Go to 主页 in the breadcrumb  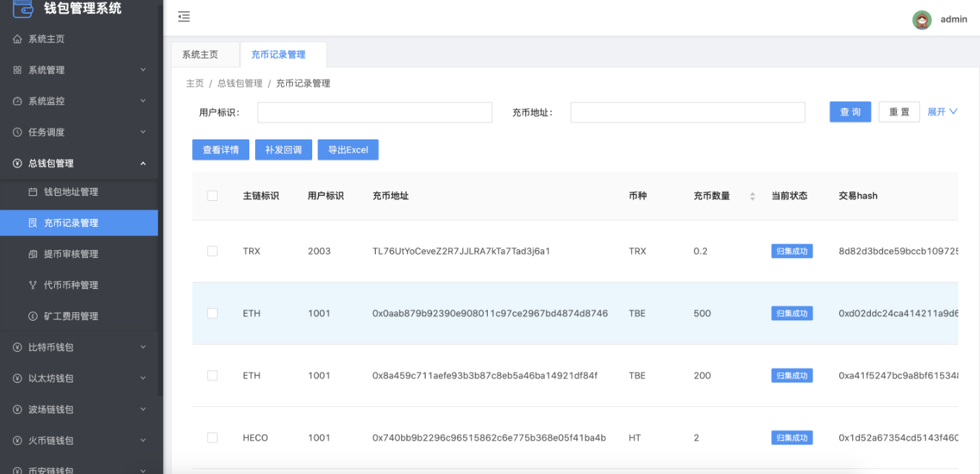pyautogui.click(x=195, y=84)
